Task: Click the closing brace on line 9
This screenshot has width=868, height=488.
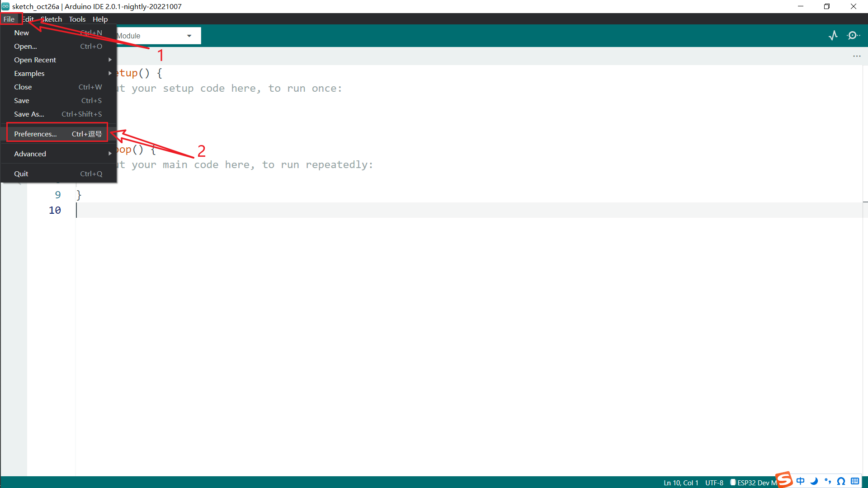Action: point(79,195)
